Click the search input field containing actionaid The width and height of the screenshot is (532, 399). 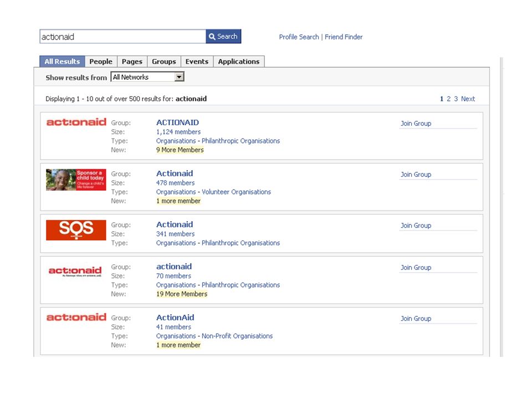(x=123, y=37)
